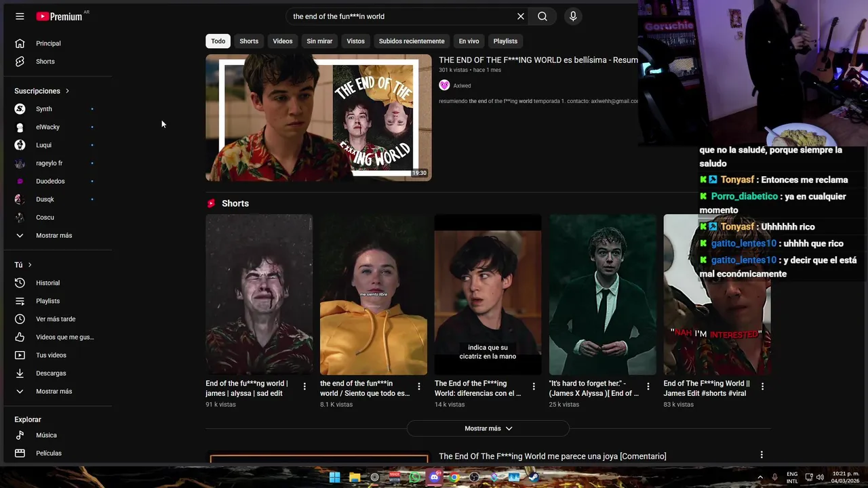Open 'End of the fu***ng world | james | alyssa' title
The height and width of the screenshot is (488, 868).
tap(248, 388)
